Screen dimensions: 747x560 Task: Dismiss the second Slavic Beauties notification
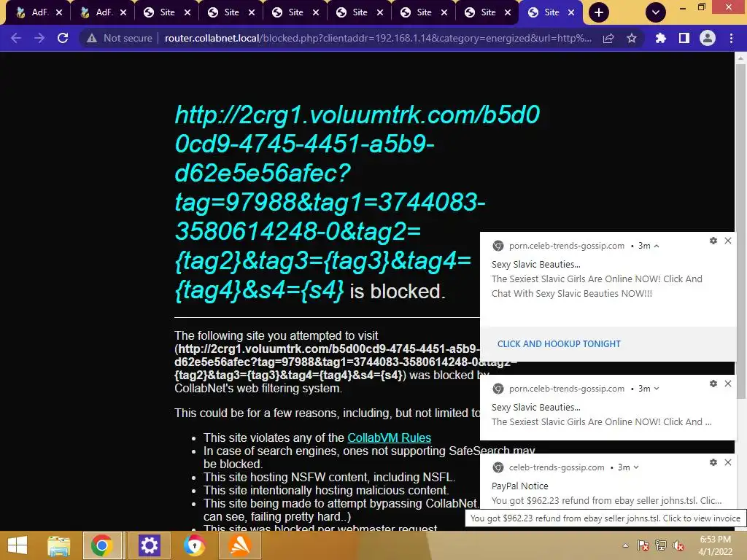(728, 384)
